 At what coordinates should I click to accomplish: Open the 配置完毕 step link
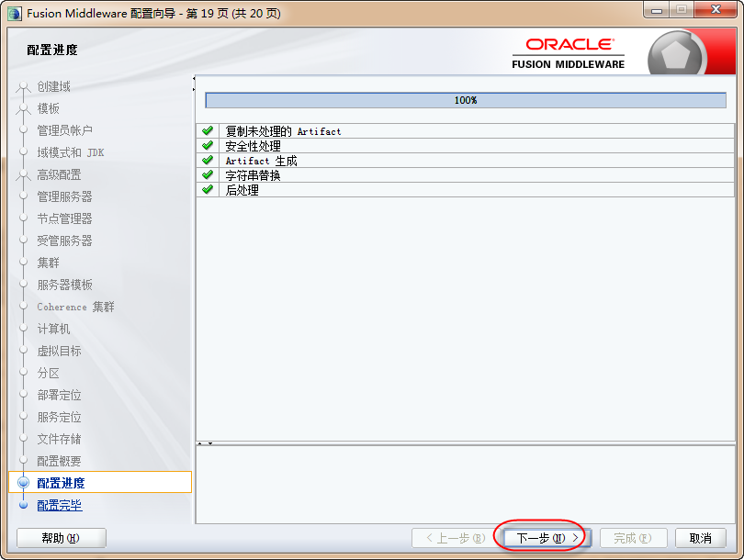60,505
